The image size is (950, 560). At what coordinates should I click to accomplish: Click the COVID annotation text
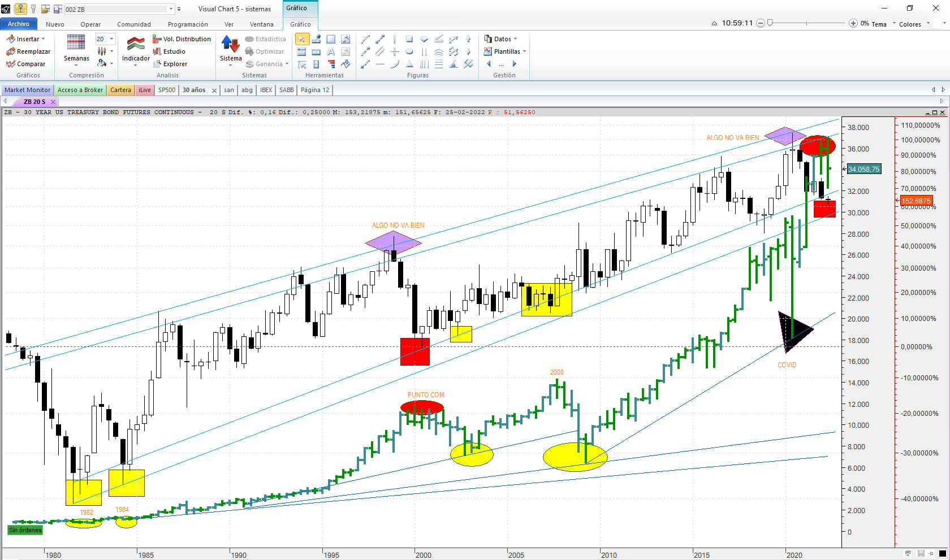click(x=787, y=365)
